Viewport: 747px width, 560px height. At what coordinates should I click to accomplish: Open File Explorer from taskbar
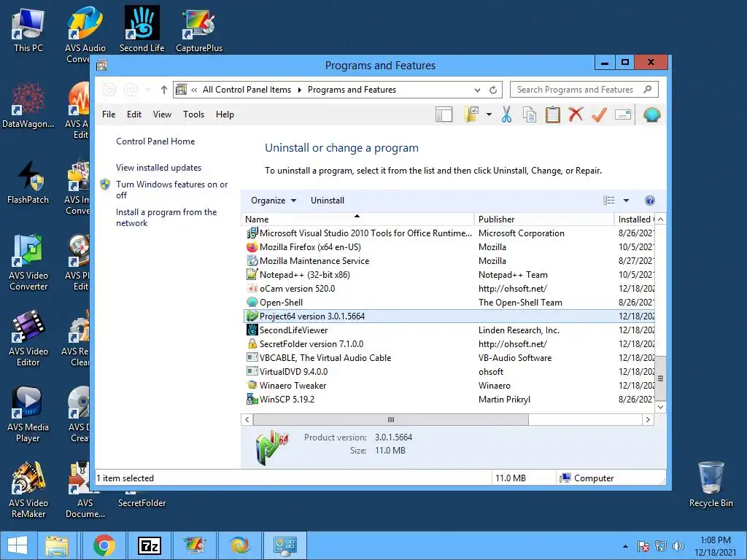click(x=57, y=545)
